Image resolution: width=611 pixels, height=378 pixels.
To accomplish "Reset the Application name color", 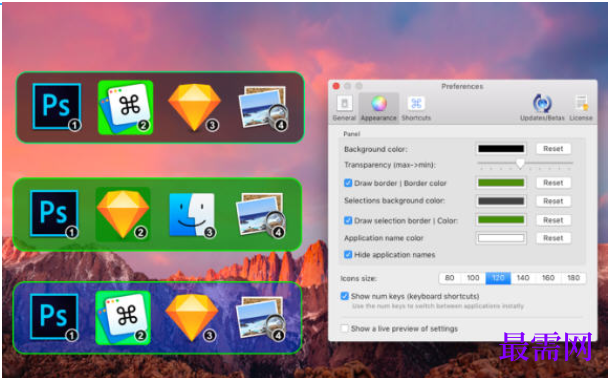I will (x=553, y=238).
